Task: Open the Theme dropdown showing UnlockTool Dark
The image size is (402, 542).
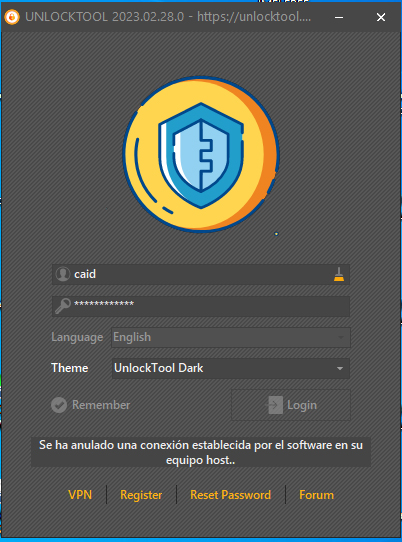Action: (x=231, y=368)
